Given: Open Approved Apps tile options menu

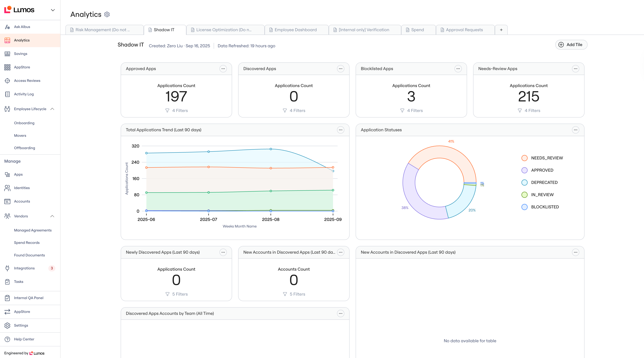Looking at the screenshot, I should 223,69.
